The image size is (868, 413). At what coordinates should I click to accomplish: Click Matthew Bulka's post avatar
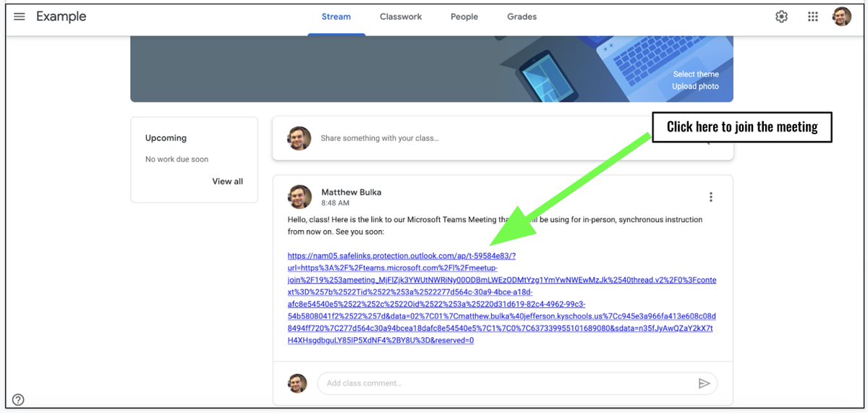click(x=299, y=197)
